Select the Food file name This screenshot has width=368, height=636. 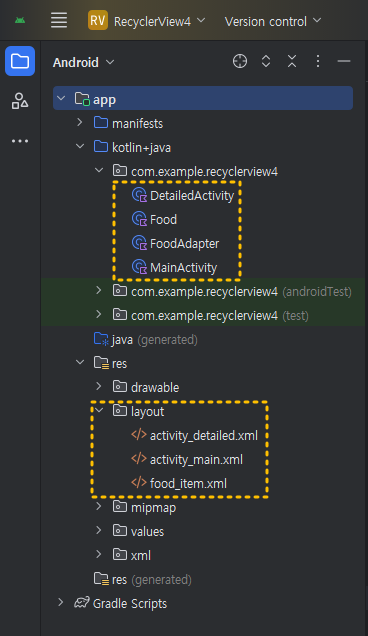(164, 220)
